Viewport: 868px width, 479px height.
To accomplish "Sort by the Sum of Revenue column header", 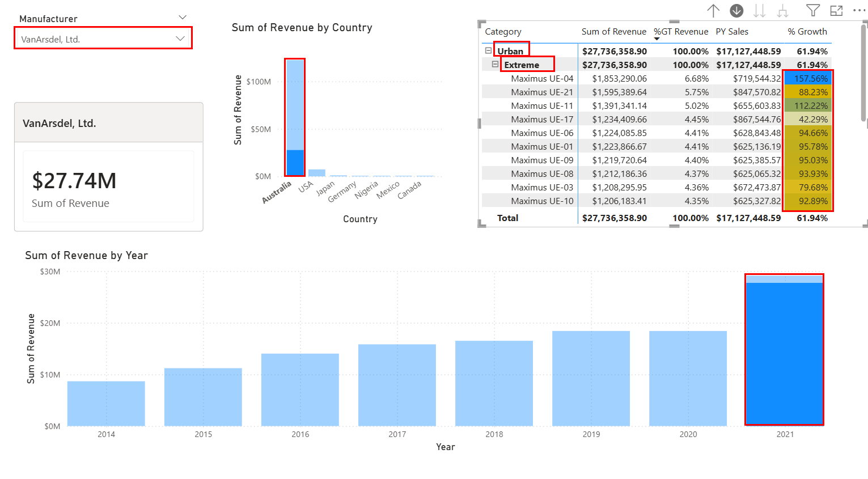I will point(614,32).
